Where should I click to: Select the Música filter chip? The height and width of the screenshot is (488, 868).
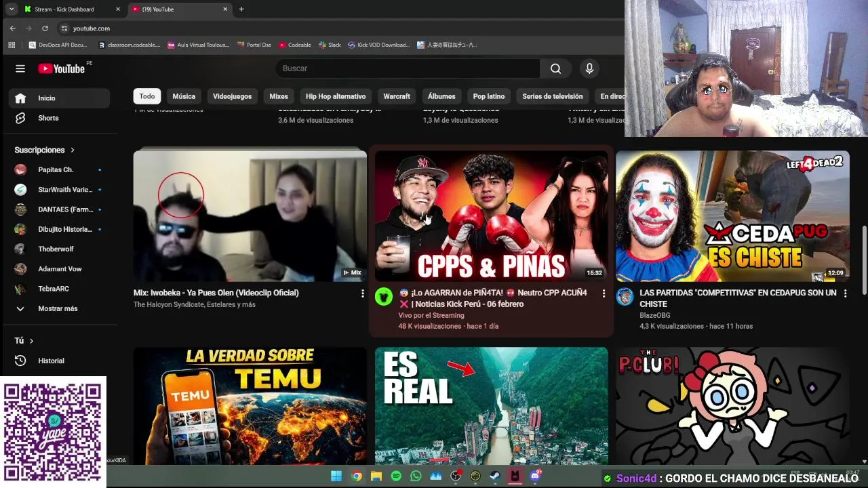pyautogui.click(x=184, y=96)
